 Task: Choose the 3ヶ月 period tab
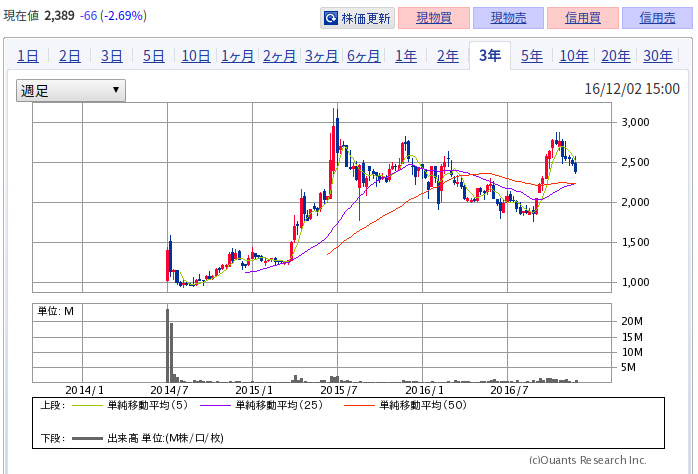click(x=322, y=56)
